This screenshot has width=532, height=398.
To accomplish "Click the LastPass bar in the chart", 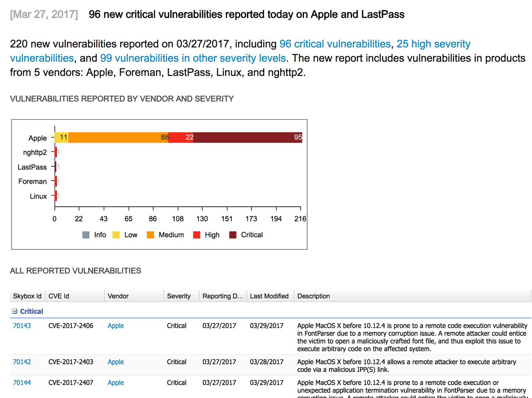I will click(x=55, y=167).
